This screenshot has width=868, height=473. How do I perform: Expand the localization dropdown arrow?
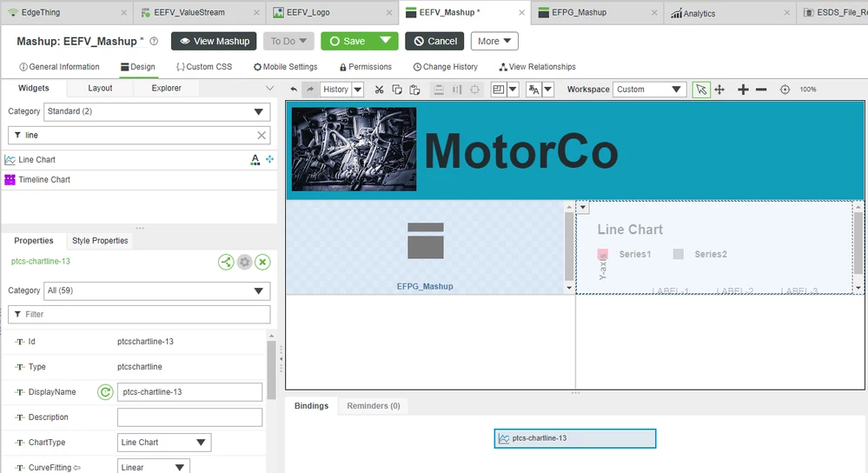(x=548, y=90)
